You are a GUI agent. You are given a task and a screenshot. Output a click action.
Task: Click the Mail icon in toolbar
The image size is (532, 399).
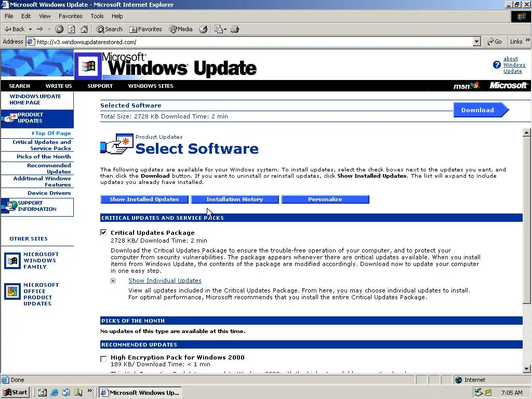point(219,29)
